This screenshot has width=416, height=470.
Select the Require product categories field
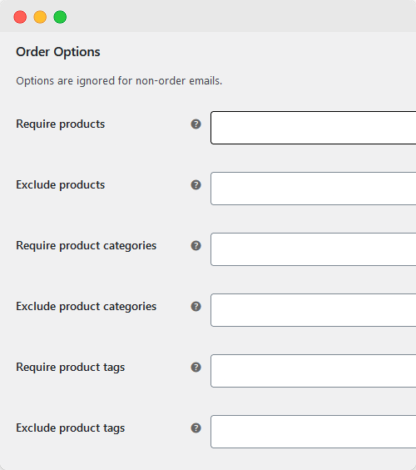[313, 249]
